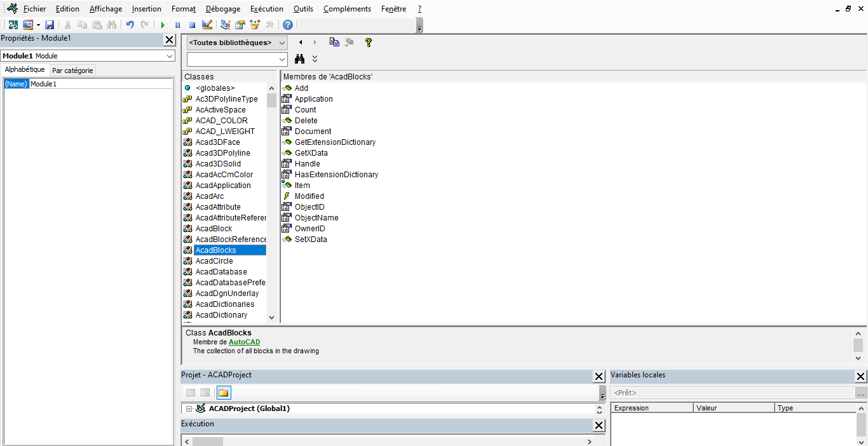The width and height of the screenshot is (868, 446).
Task: Open the Project Explorer toolbar icon
Action: coord(225,25)
